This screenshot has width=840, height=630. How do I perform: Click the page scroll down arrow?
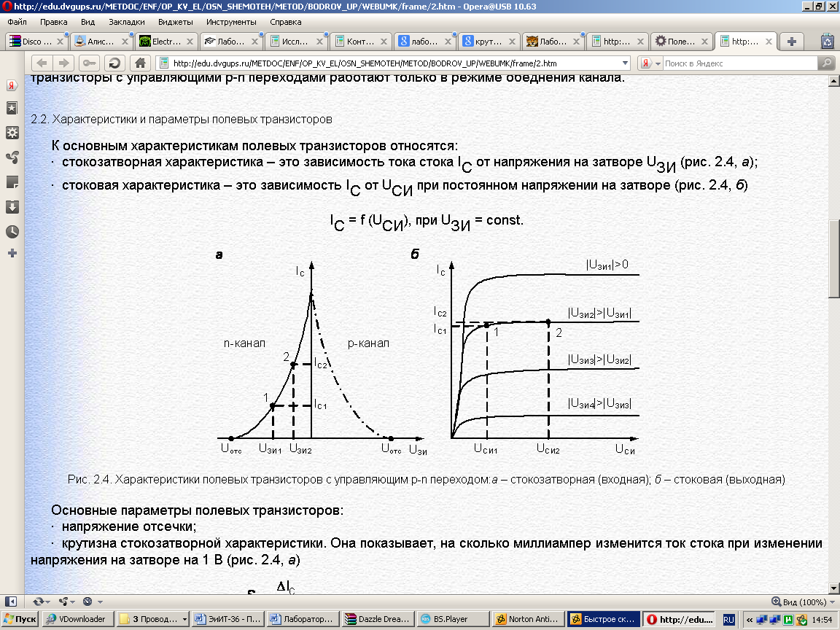coord(833,588)
